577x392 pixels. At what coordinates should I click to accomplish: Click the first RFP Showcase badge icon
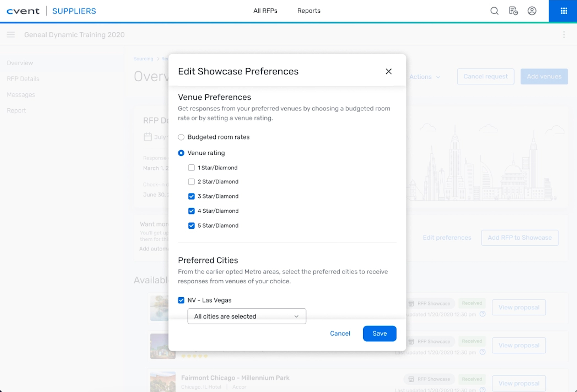(x=411, y=303)
